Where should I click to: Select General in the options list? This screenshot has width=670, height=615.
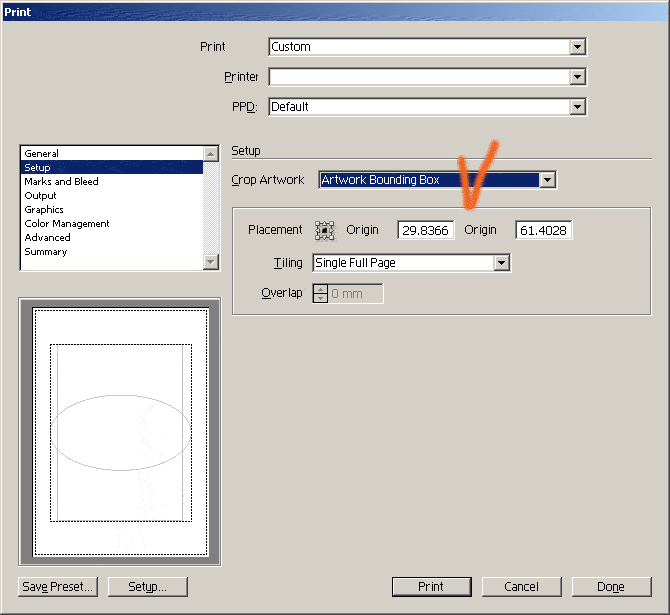[x=112, y=153]
